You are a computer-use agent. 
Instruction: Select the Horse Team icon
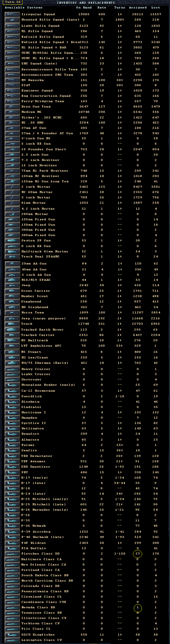point(12,313)
